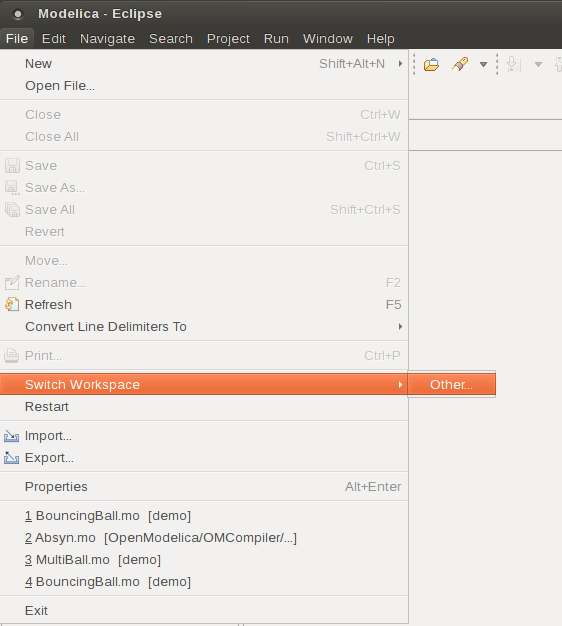Viewport: 562px width, 626px height.
Task: Click the next annotation toolbar icon
Action: click(x=514, y=64)
